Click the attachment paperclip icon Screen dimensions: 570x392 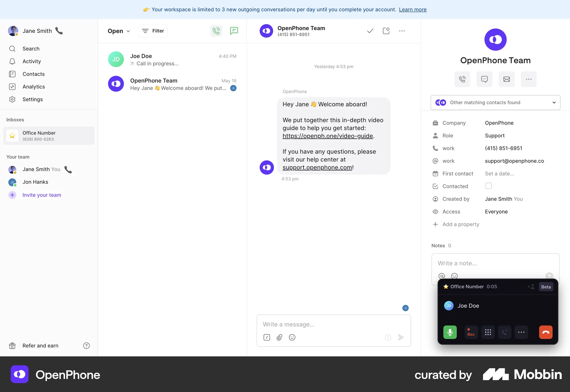coord(279,337)
